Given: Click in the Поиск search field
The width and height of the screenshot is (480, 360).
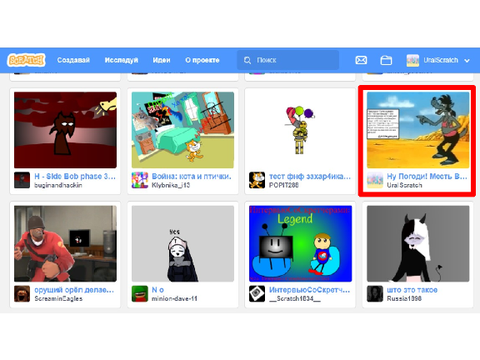Looking at the screenshot, I should [288, 60].
